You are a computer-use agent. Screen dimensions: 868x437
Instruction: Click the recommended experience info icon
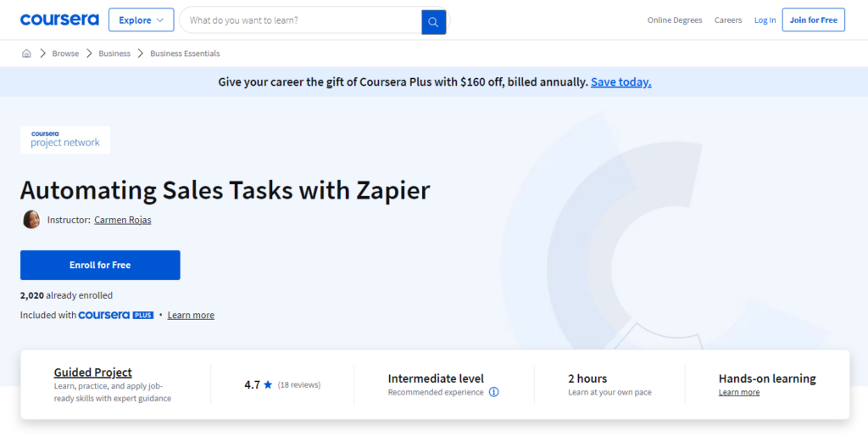(494, 392)
